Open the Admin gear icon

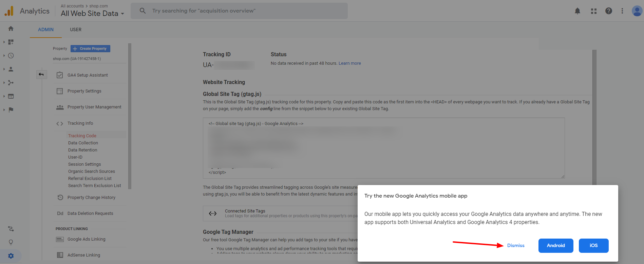pyautogui.click(x=11, y=256)
